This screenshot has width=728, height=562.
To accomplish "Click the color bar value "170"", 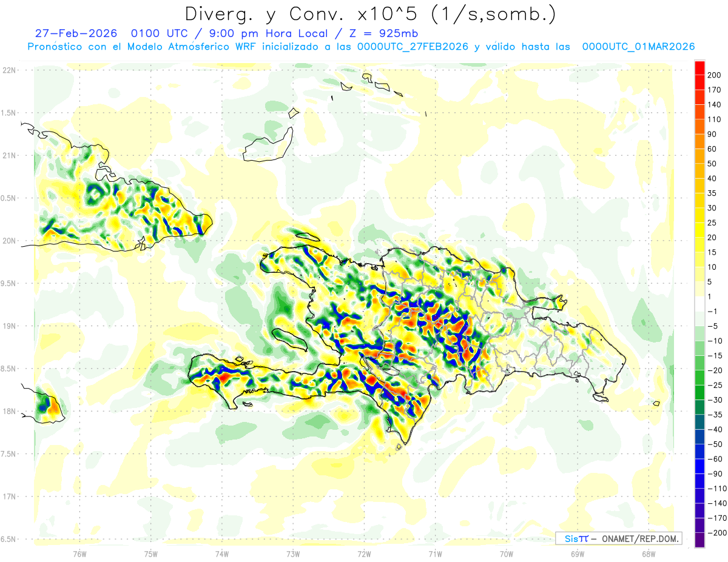I will pos(715,90).
